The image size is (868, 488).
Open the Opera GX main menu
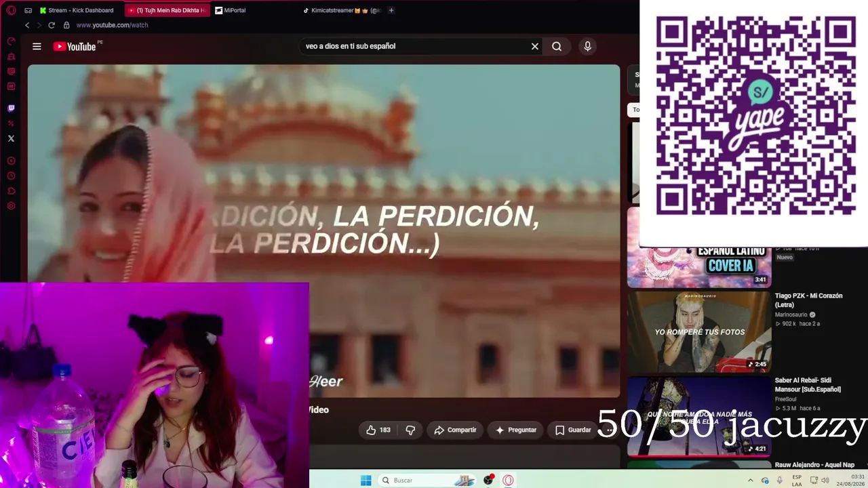11,10
